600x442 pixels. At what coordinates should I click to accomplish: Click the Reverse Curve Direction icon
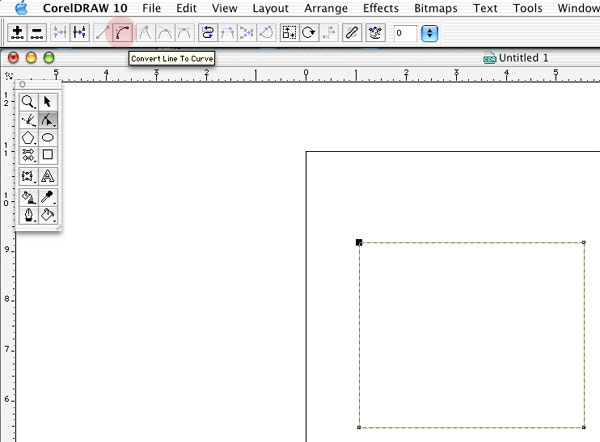point(208,33)
